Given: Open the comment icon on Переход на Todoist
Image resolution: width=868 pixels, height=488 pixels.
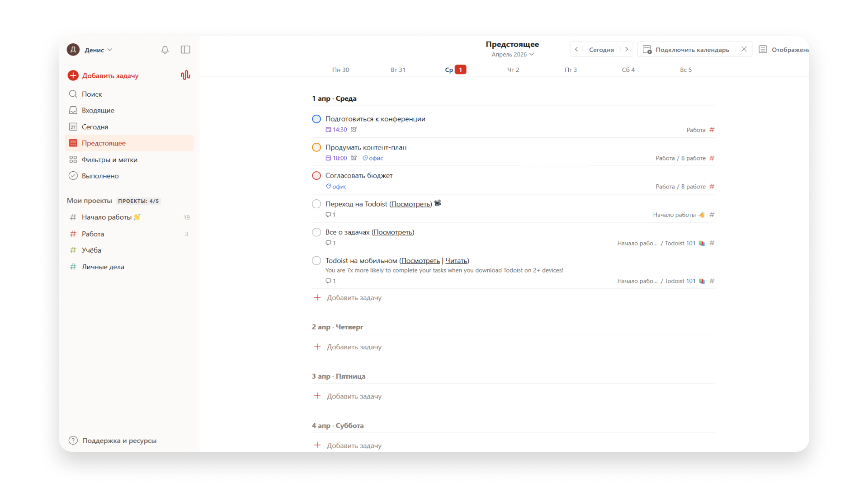Looking at the screenshot, I should (x=329, y=214).
